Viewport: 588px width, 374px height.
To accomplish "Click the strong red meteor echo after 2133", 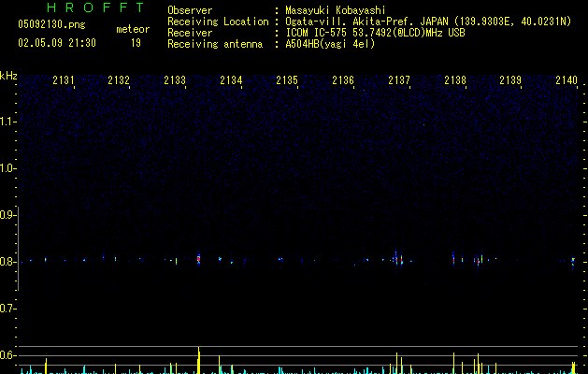I will click(199, 258).
